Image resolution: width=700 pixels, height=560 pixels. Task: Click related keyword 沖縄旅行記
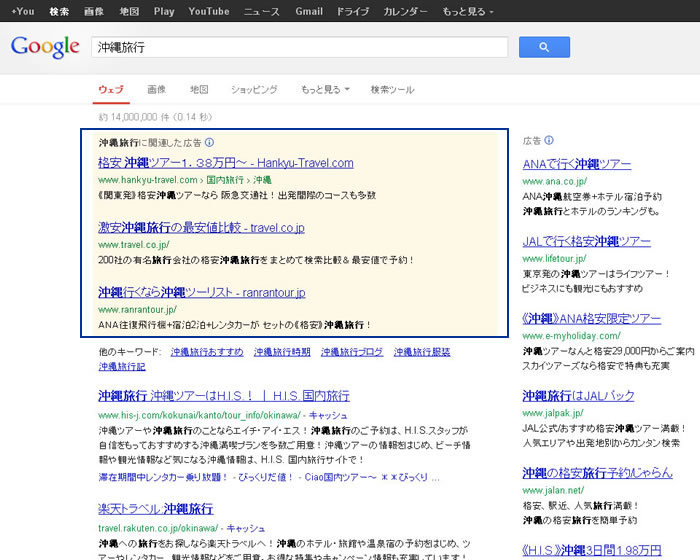122,367
